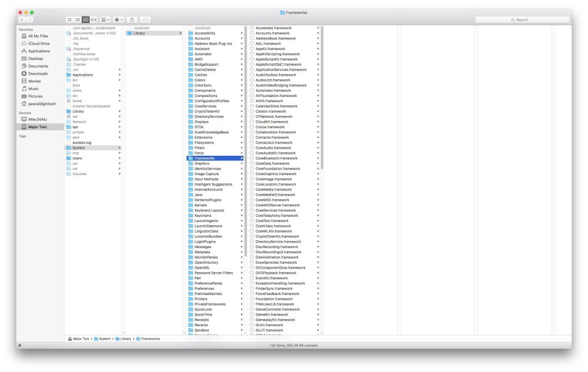This screenshot has height=372, width=588.
Task: Select CoreData.framework
Action: coord(284,163)
